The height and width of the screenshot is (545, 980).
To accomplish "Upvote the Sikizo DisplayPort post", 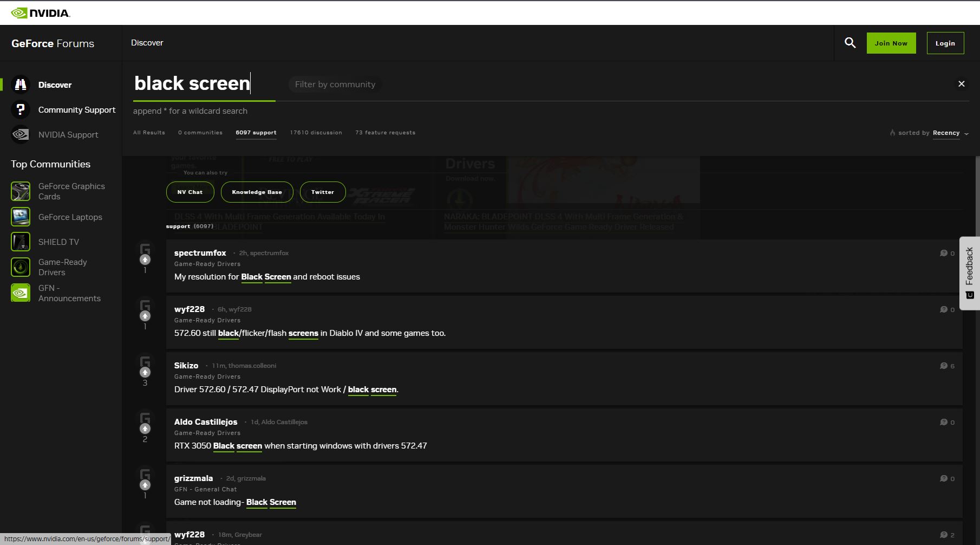I will pos(145,372).
